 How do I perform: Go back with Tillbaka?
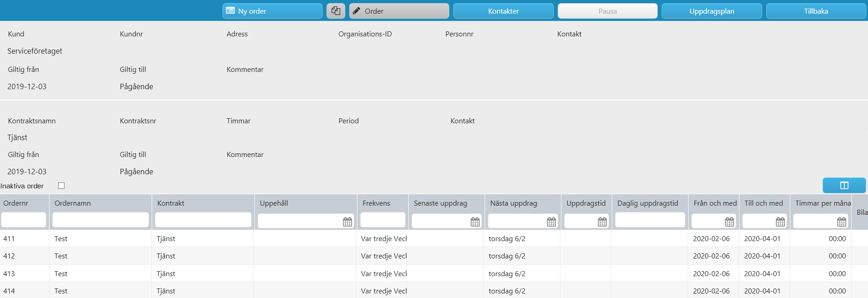pyautogui.click(x=816, y=11)
